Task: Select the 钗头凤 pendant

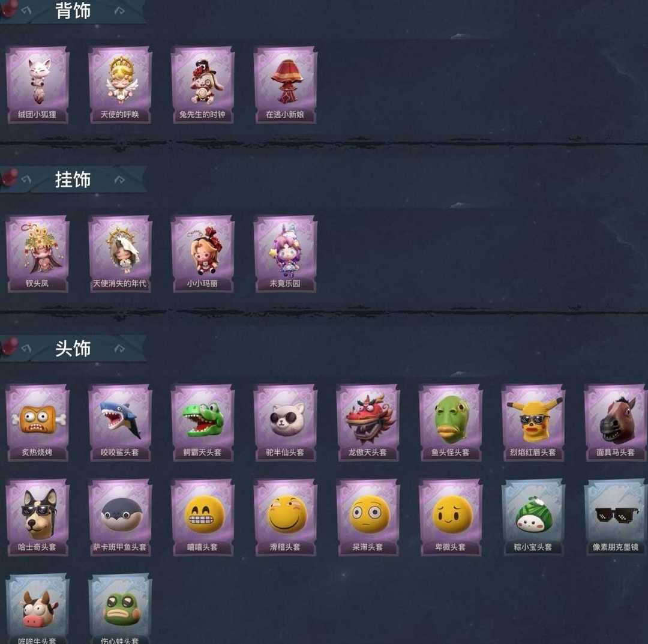Action: point(37,253)
